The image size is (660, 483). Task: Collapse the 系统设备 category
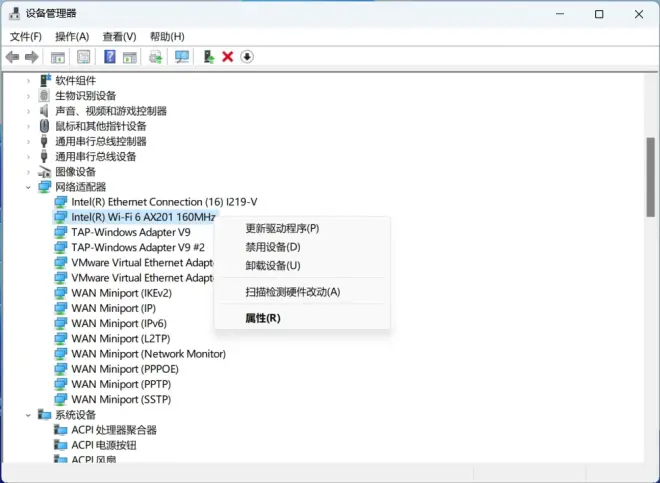tap(28, 415)
